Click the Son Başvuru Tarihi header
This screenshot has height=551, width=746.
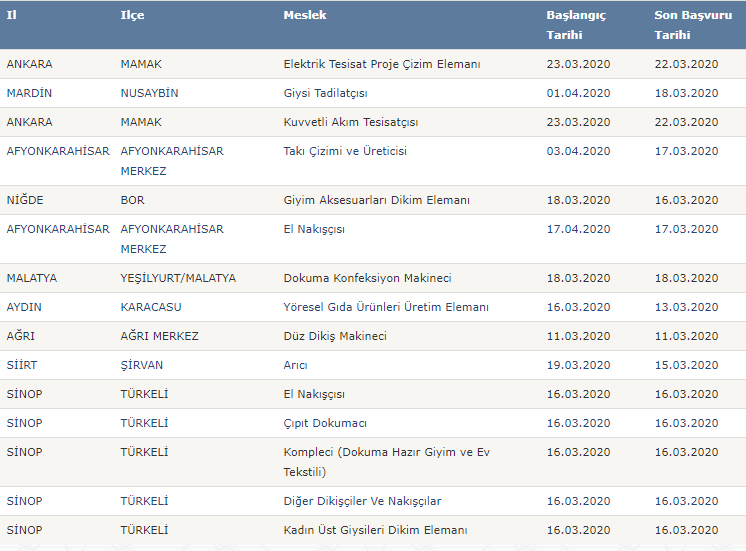(x=685, y=25)
